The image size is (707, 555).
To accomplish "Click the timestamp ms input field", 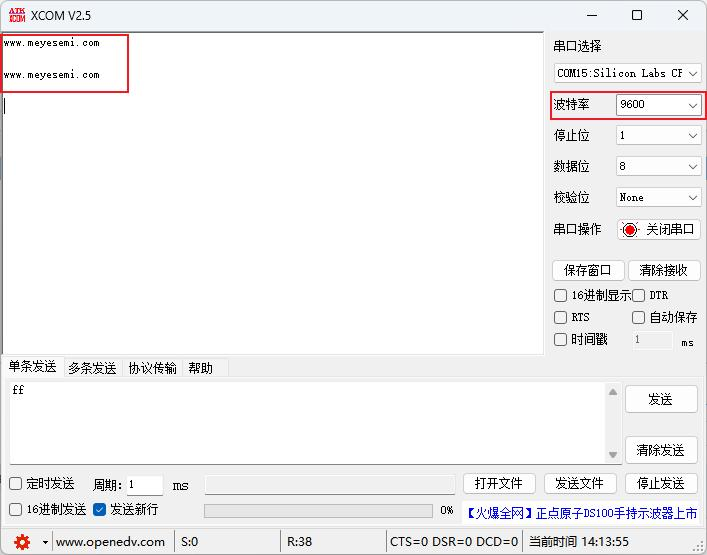I will pyautogui.click(x=652, y=339).
